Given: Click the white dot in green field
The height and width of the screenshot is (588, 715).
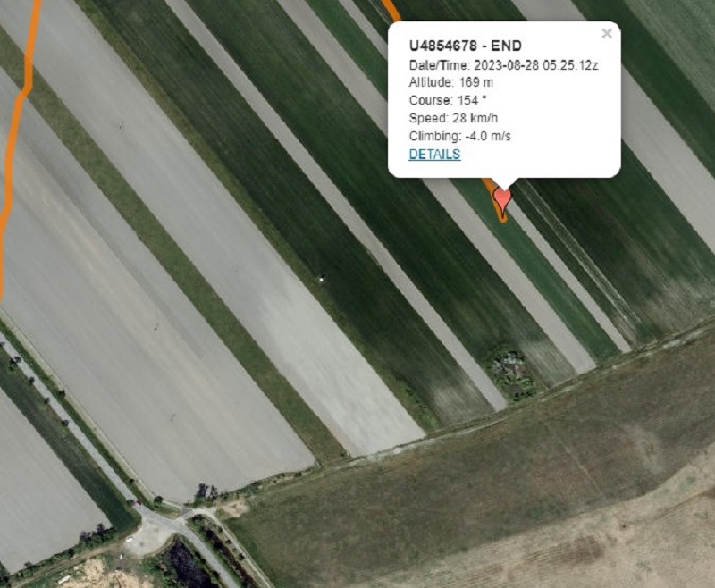Looking at the screenshot, I should 321,279.
